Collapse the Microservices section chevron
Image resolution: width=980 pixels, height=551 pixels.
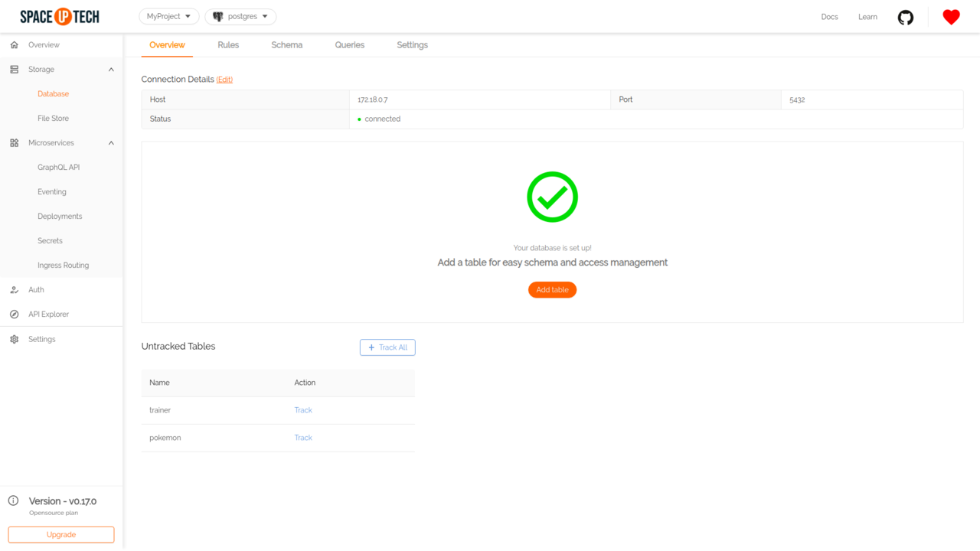pyautogui.click(x=111, y=143)
